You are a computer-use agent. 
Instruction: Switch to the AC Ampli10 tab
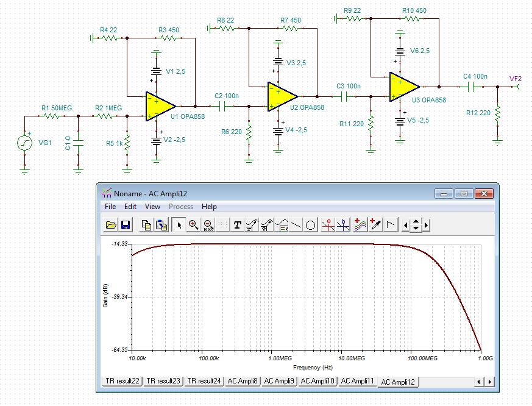pyautogui.click(x=317, y=381)
